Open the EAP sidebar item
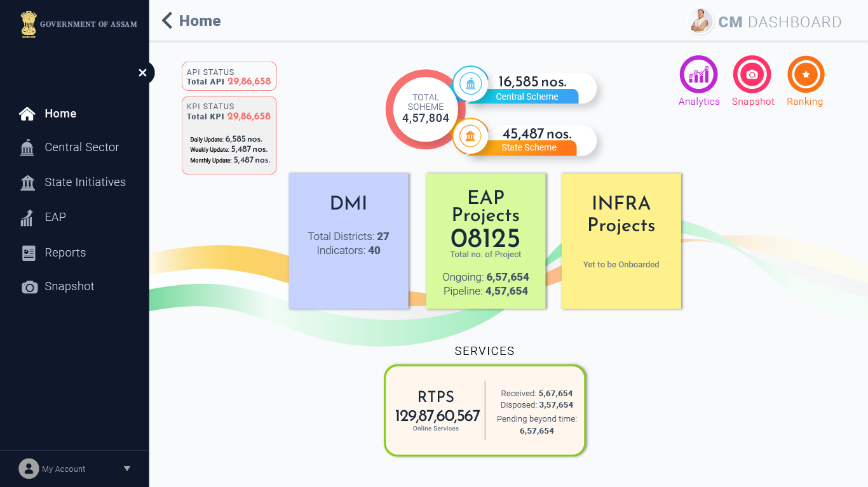868x487 pixels. click(55, 217)
